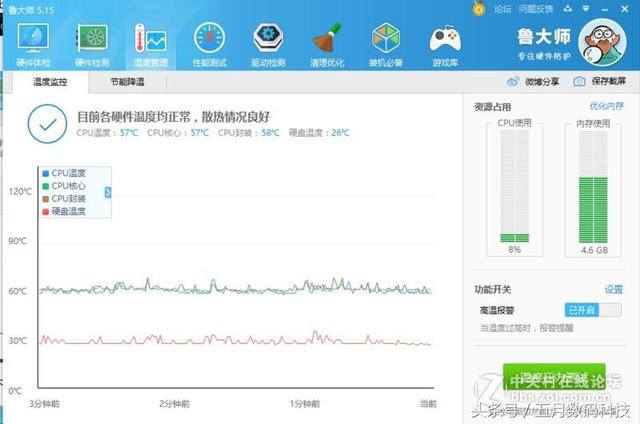Click the temperature status checkmark circle
The image size is (640, 424).
[x=47, y=124]
